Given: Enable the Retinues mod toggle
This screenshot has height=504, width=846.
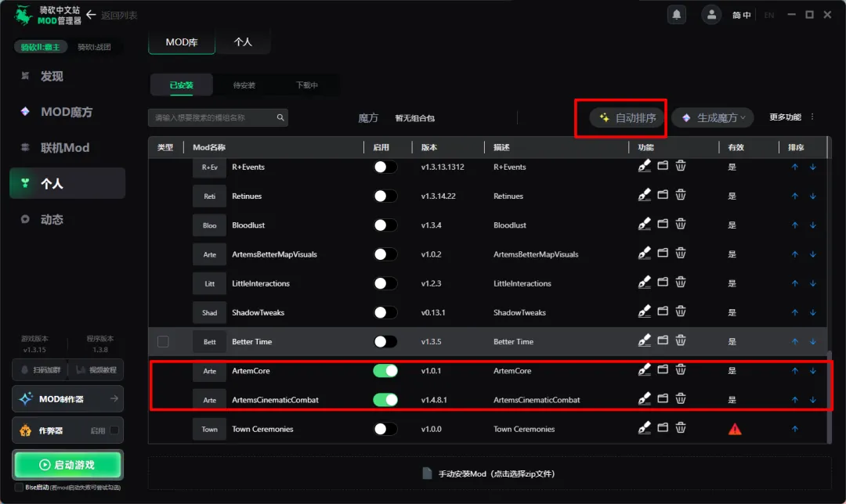Looking at the screenshot, I should 385,196.
